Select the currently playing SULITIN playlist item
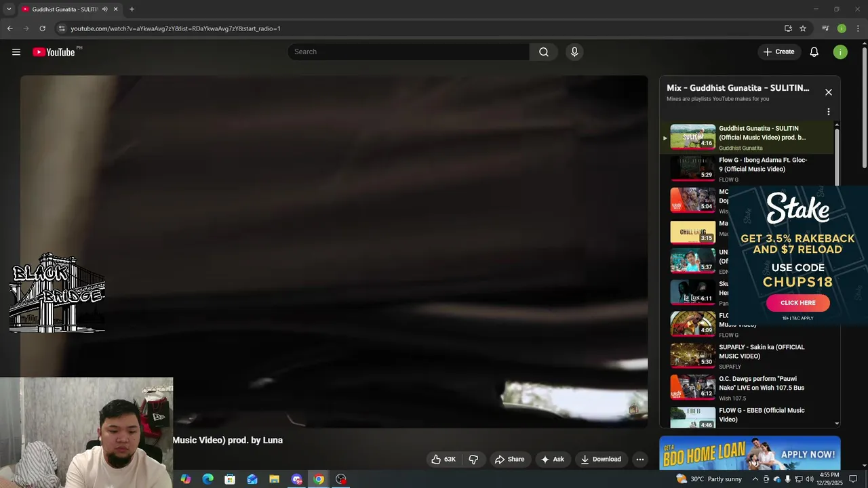This screenshot has width=868, height=488. point(746,137)
